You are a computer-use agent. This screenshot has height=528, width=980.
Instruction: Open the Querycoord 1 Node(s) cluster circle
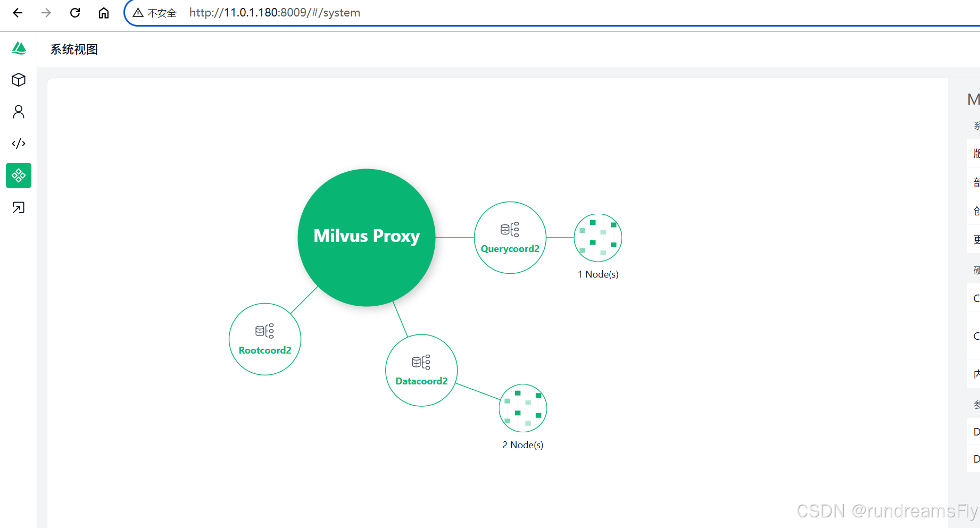pyautogui.click(x=598, y=238)
